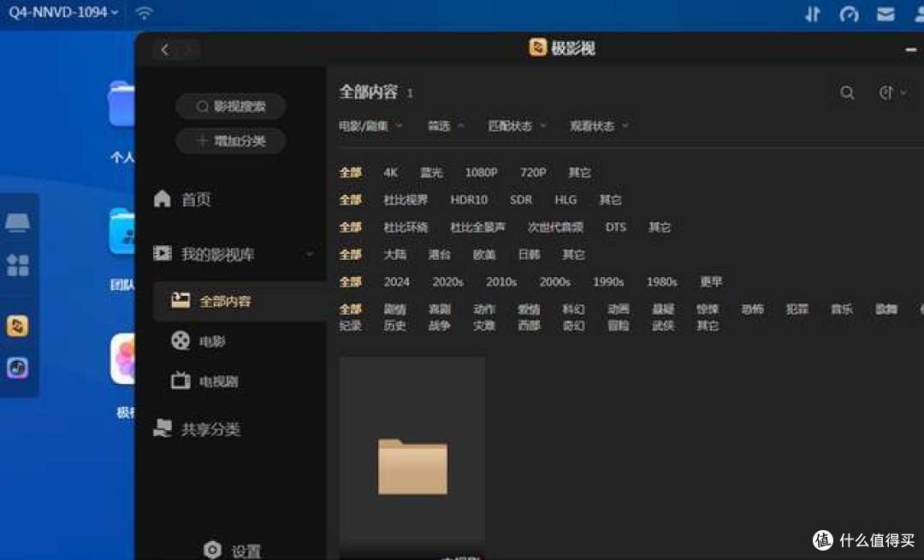Filter region by 港台
The width and height of the screenshot is (924, 560).
(440, 255)
